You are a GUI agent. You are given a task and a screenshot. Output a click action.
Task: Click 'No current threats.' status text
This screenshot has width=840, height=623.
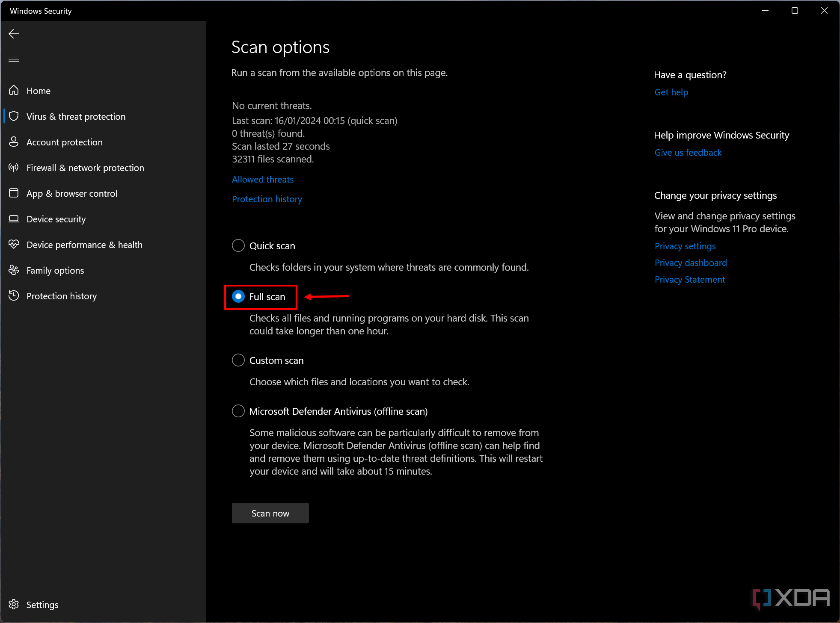[x=272, y=106]
